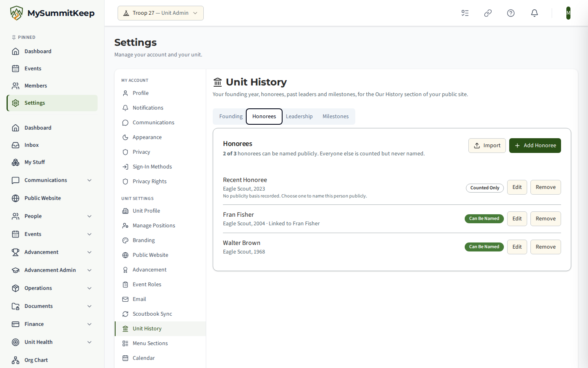Expand the Finance section chevron
The height and width of the screenshot is (368, 588).
pyautogui.click(x=89, y=324)
